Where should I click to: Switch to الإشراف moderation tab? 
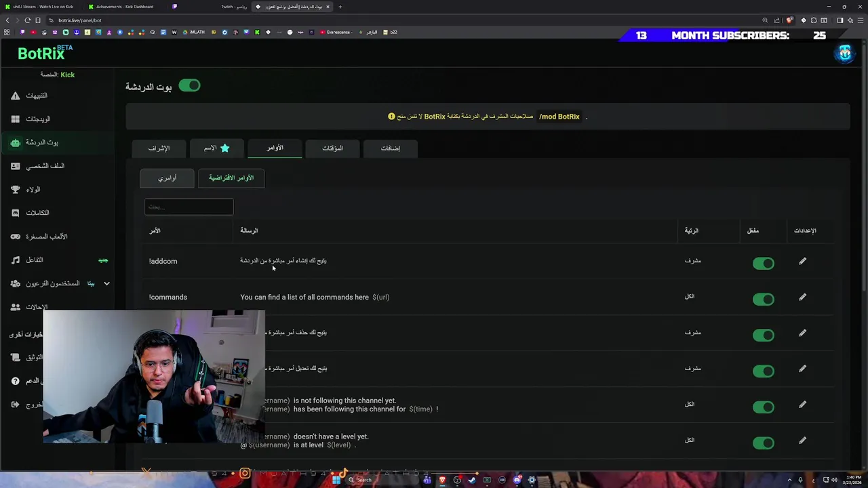click(x=159, y=148)
